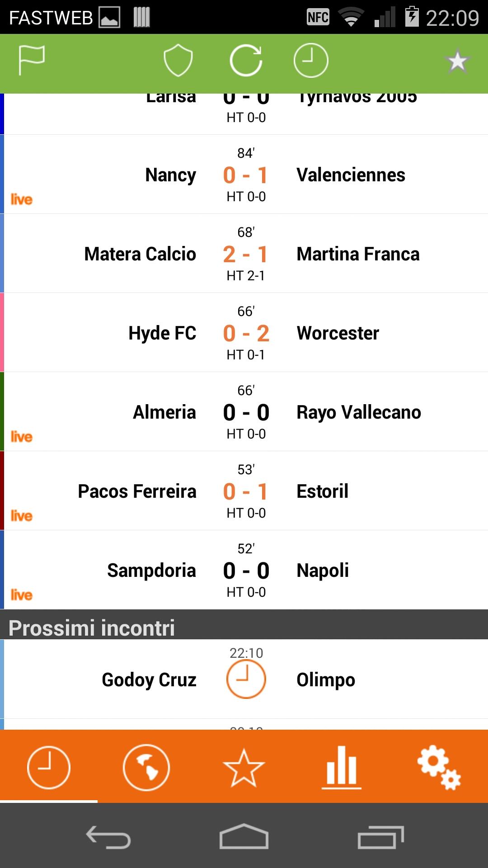Open the live matches clock tab
Screen dimensions: 488x868
pos(49,767)
